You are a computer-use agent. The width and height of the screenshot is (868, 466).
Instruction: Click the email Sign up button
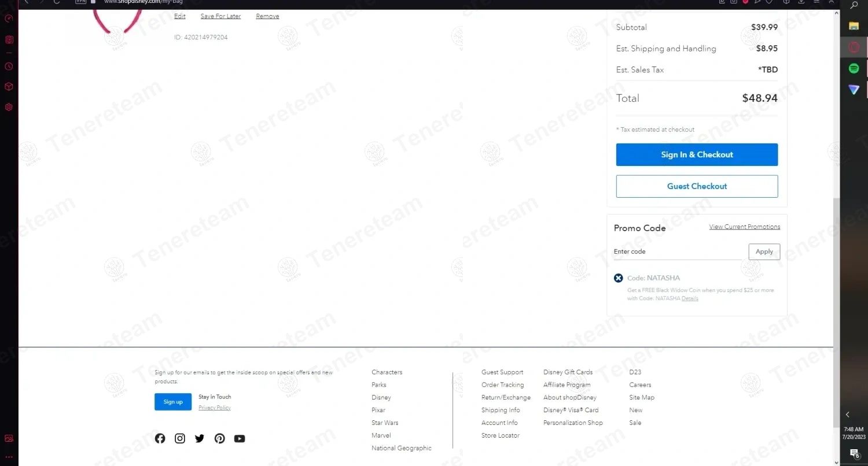click(x=173, y=402)
